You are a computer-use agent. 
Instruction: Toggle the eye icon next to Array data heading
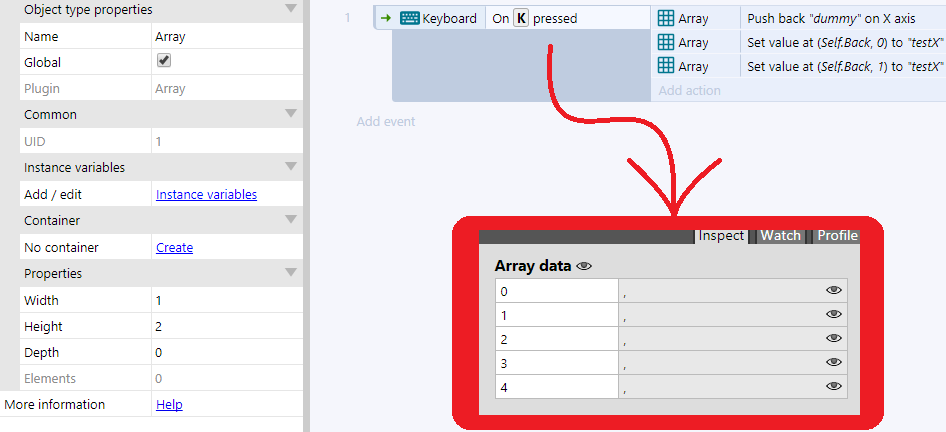coord(584,266)
